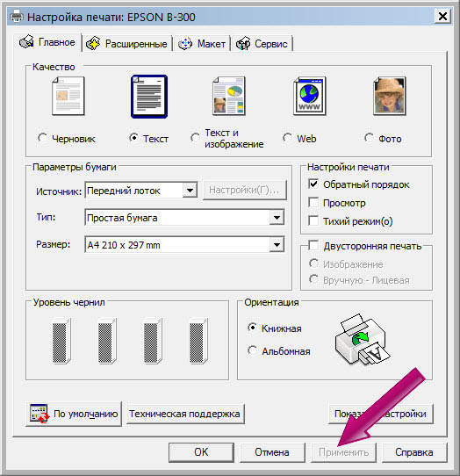This screenshot has width=460, height=476.
Task: Select the Черновик draft quality document icon
Action: click(x=68, y=96)
